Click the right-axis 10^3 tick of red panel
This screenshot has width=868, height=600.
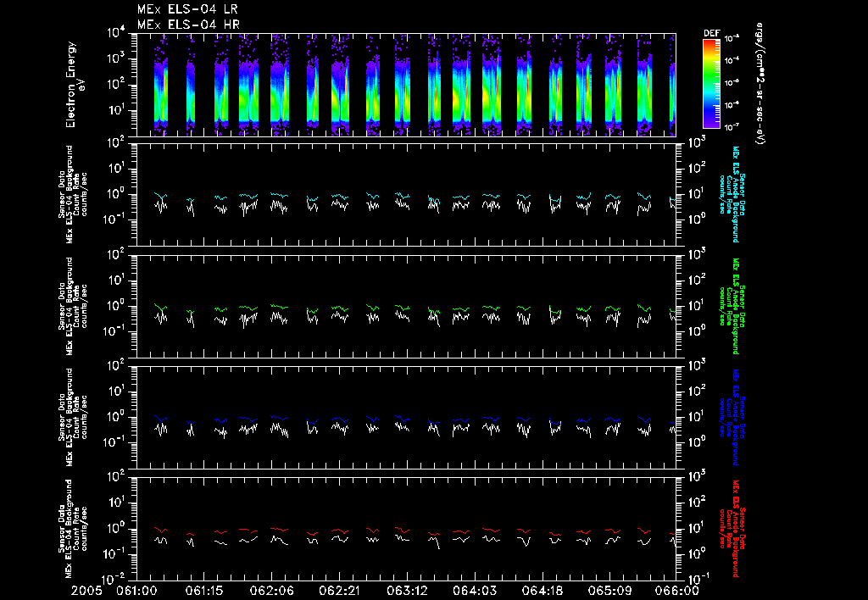(x=697, y=476)
